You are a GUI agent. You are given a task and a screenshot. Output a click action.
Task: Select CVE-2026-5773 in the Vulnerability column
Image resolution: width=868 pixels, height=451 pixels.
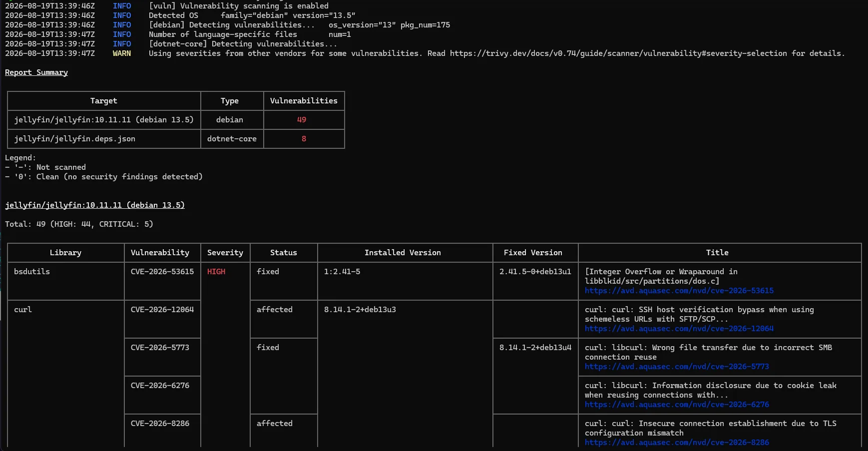point(160,348)
